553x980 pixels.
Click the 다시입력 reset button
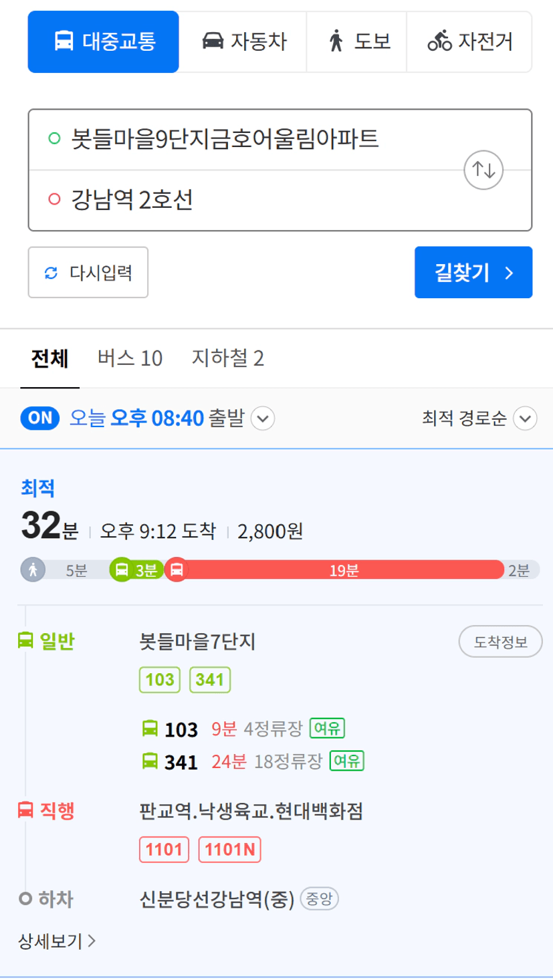pyautogui.click(x=88, y=272)
